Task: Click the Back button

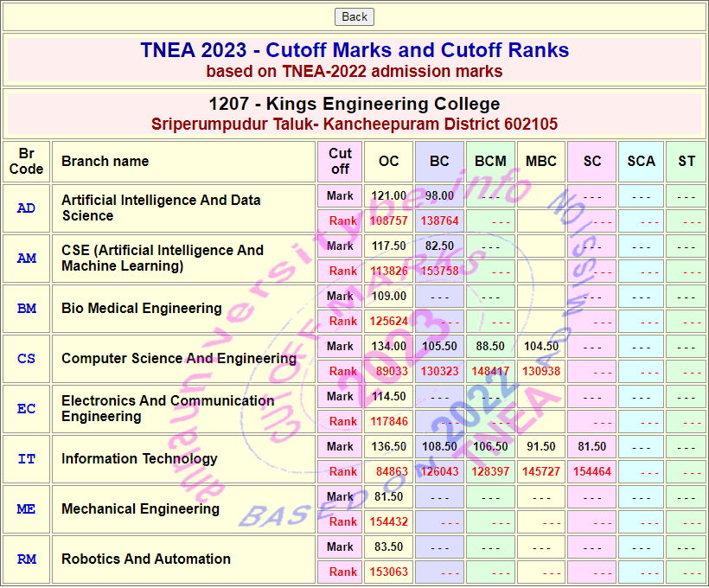Action: click(x=354, y=16)
